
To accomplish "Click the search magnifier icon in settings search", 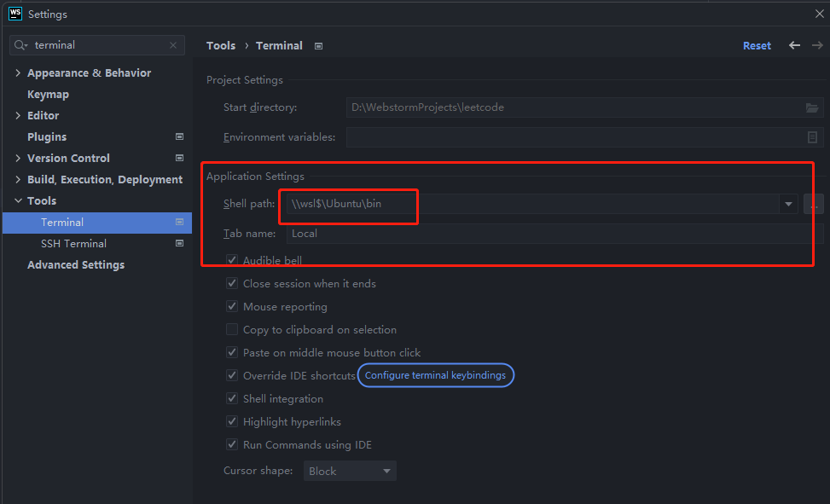I will [20, 45].
